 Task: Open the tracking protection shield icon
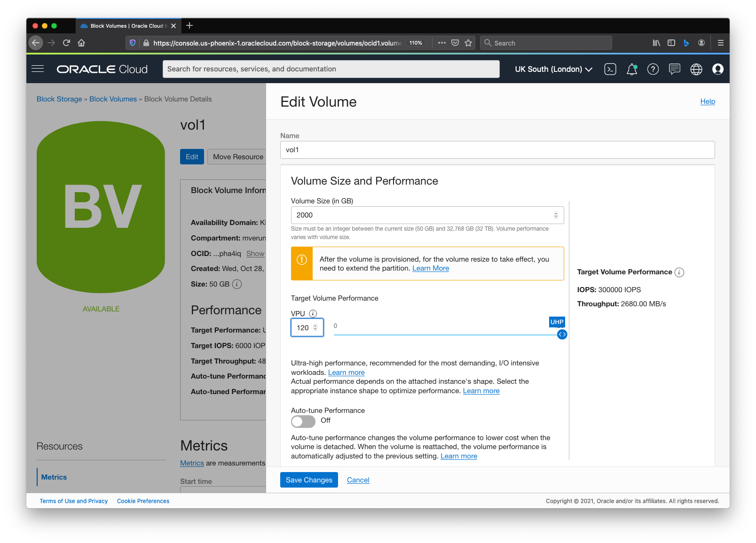(x=133, y=43)
